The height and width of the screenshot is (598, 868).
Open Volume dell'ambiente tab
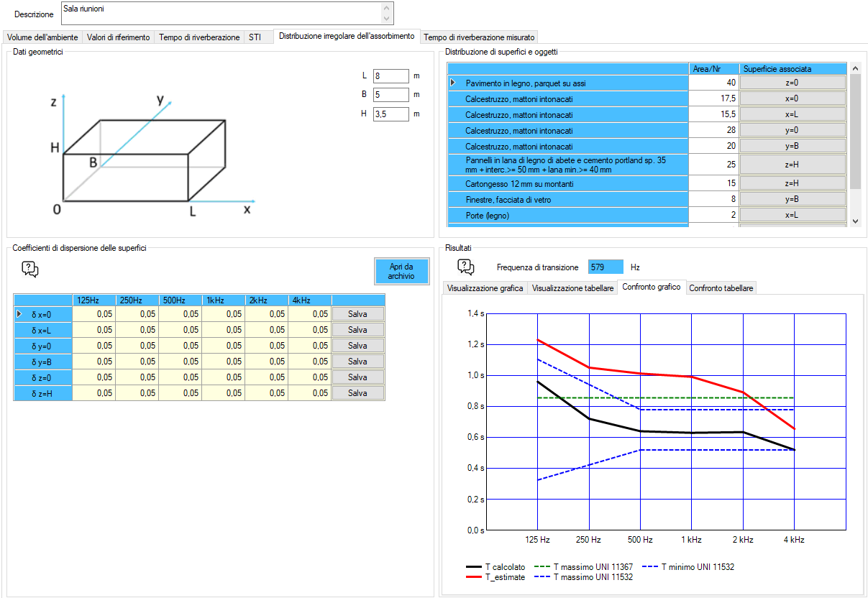coord(42,37)
